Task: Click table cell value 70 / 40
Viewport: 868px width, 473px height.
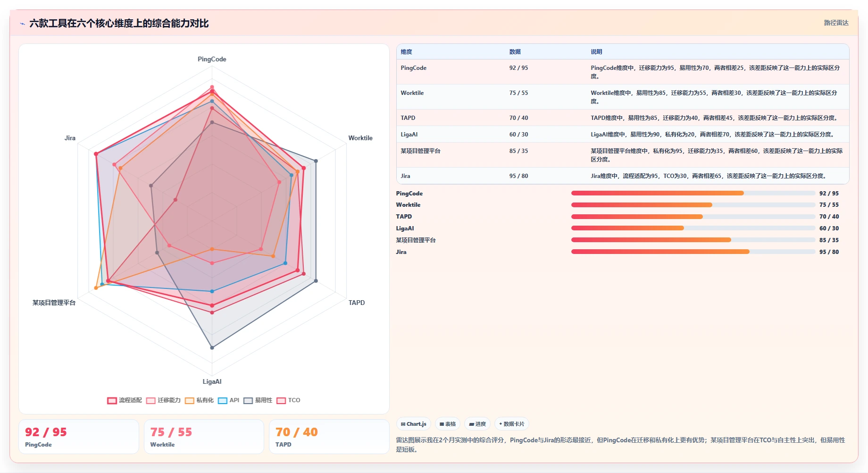Action: [518, 118]
